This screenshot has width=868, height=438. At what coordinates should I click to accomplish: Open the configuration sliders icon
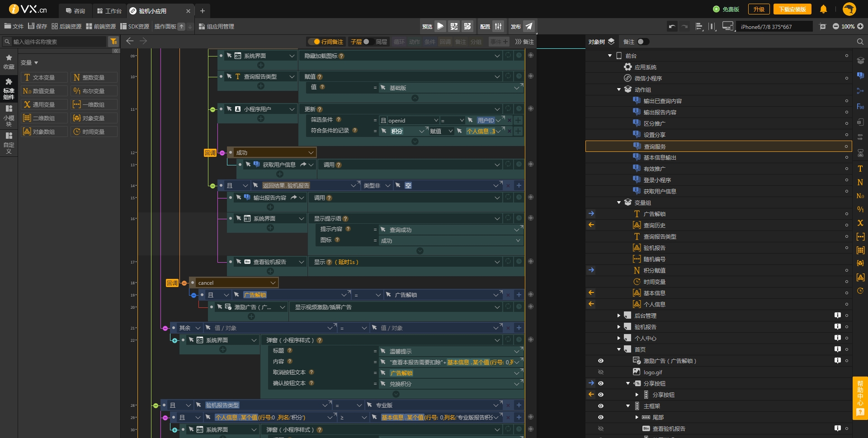(498, 26)
